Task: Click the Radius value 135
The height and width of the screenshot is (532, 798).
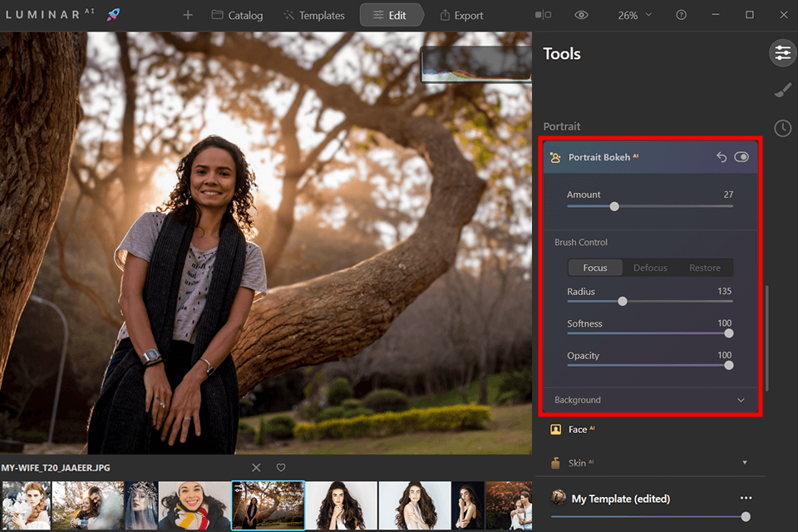Action: coord(724,291)
